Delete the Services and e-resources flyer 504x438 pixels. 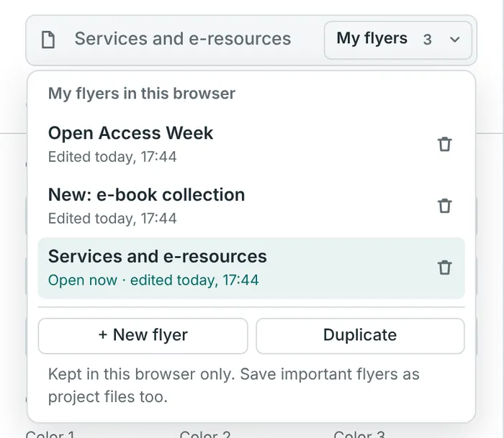pyautogui.click(x=444, y=268)
